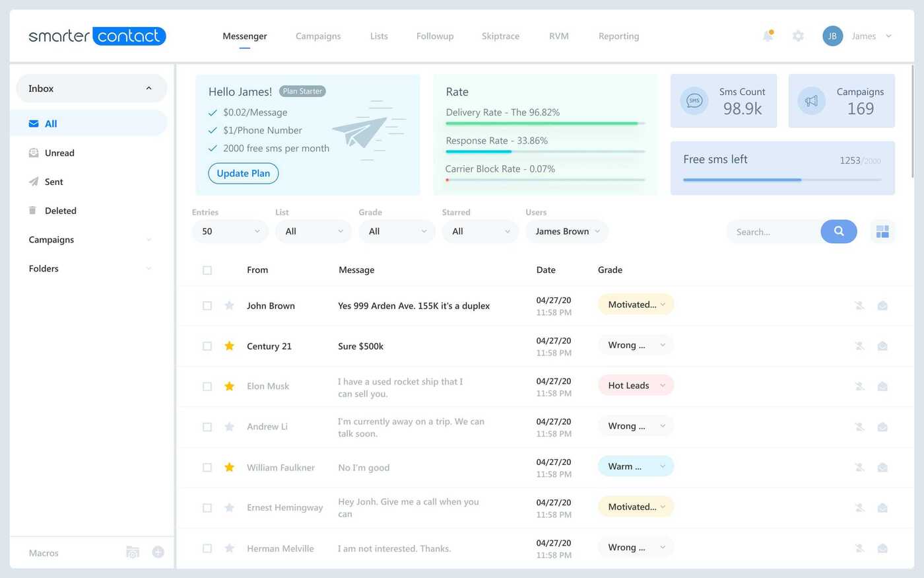
Task: Change William Faulkner's Warm grade dropdown
Action: coord(636,466)
